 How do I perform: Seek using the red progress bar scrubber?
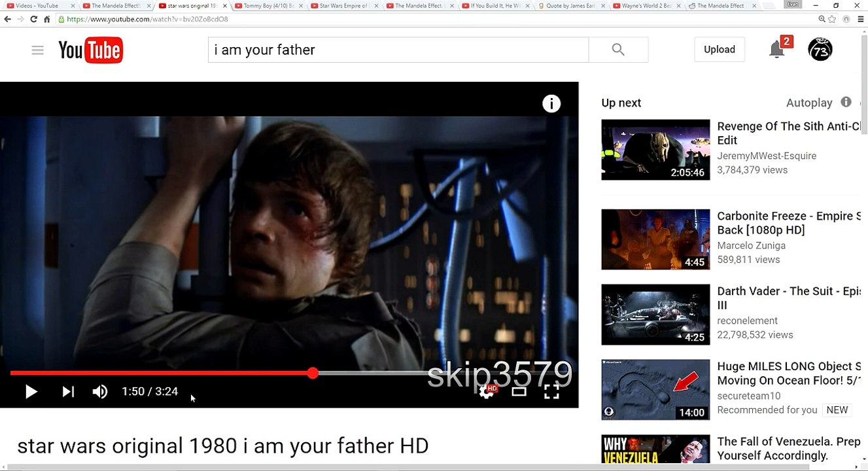[x=313, y=373]
